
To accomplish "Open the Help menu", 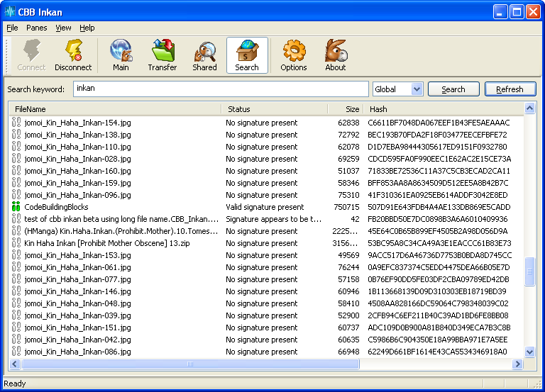I will point(87,28).
